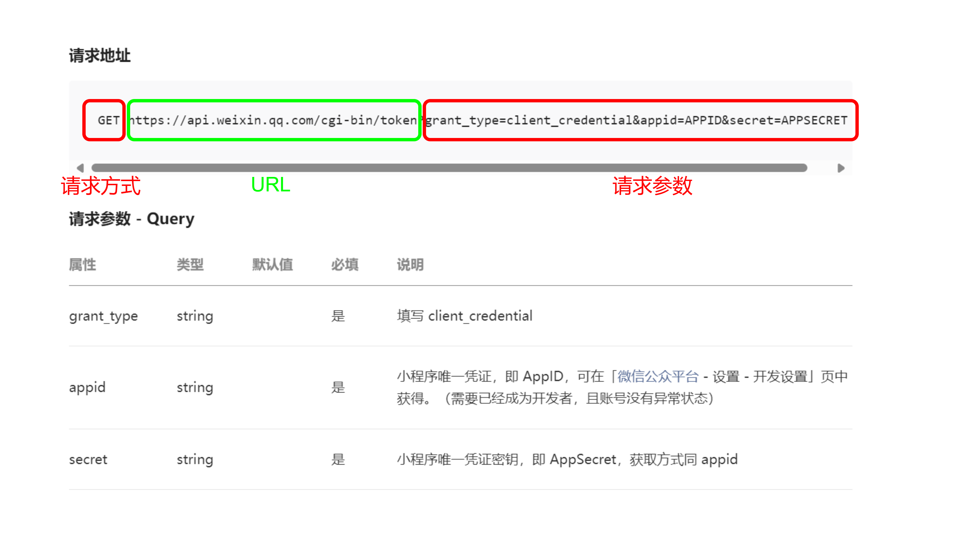Screen dimensions: 980x543
Task: Select the appid attribute cell
Action: 87,387
